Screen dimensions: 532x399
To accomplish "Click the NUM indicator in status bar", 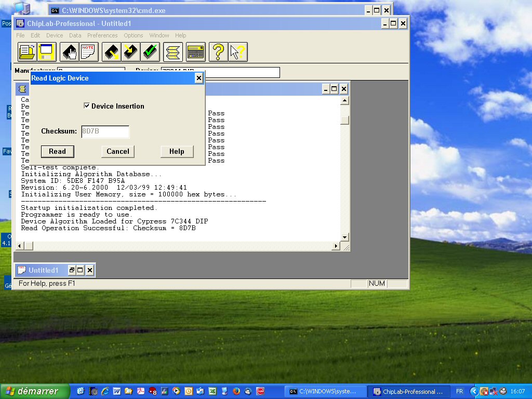I will (377, 283).
